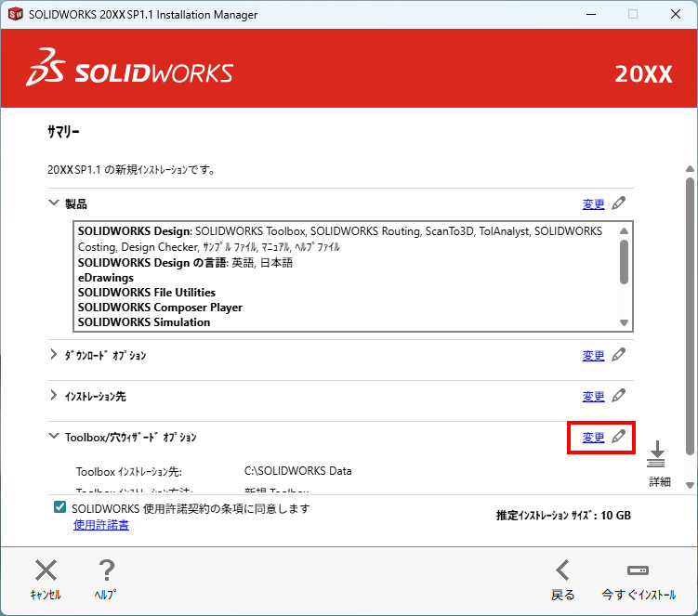Click Toolbox インストレーション先 label
This screenshot has height=616, width=698.
pyautogui.click(x=129, y=472)
